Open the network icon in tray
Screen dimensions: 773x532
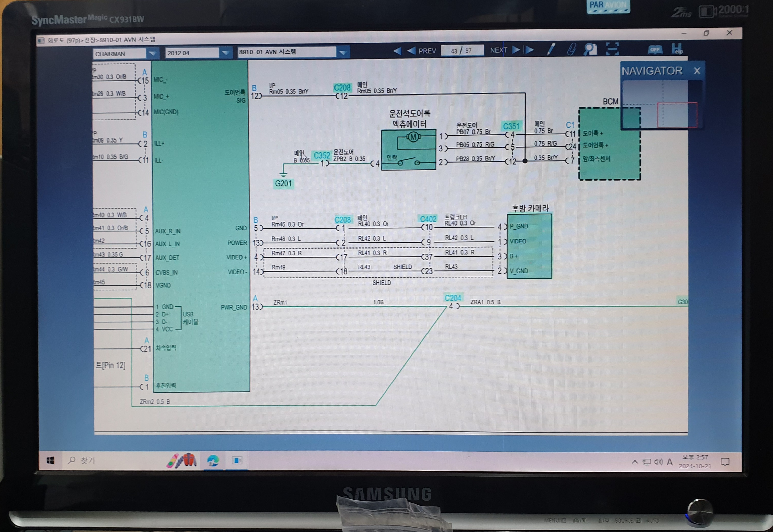(x=647, y=462)
